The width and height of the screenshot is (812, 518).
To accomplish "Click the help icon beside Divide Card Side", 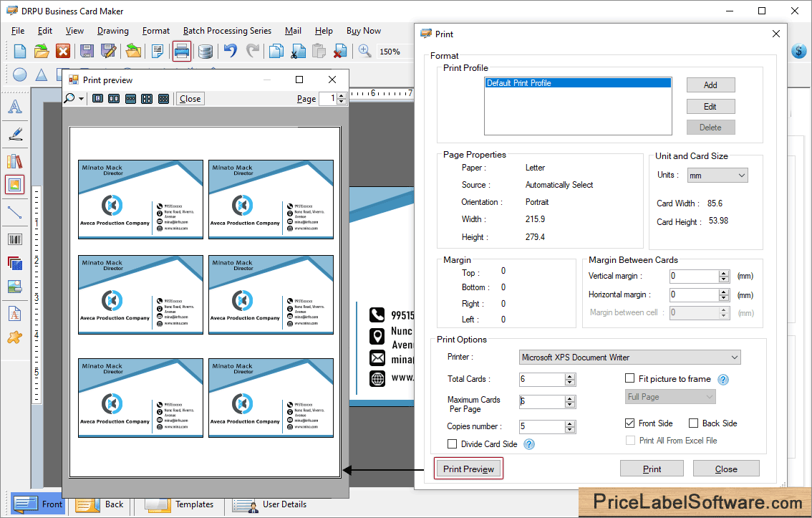I will [528, 444].
